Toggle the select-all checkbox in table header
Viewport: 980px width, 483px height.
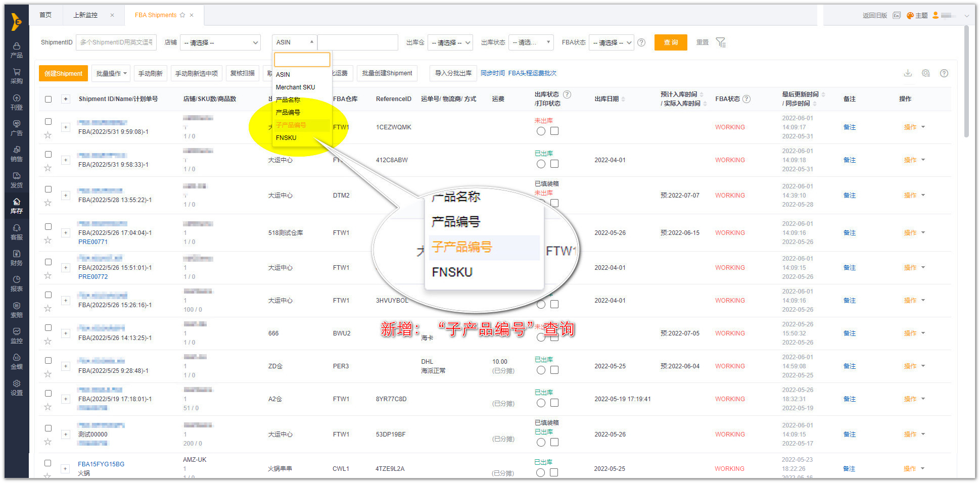pyautogui.click(x=48, y=99)
